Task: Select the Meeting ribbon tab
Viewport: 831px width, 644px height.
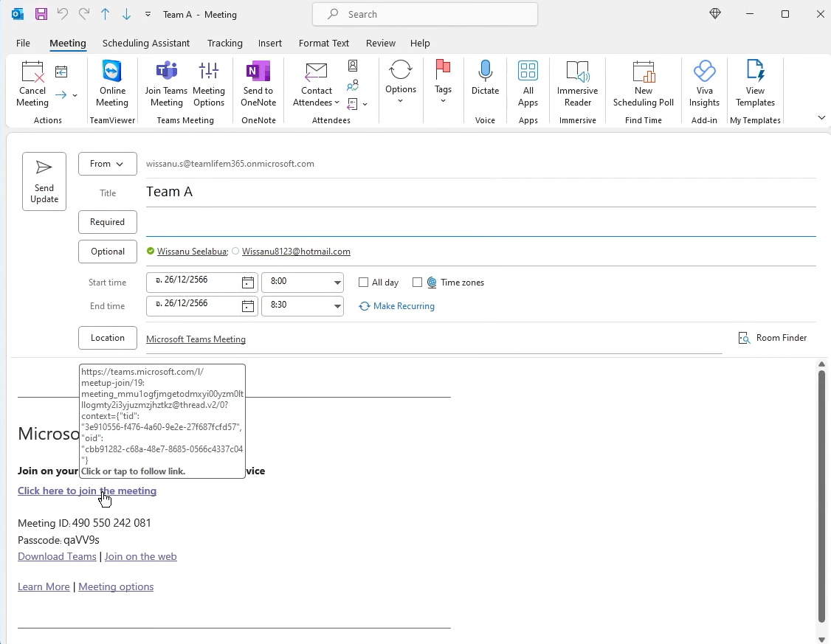Action: [x=68, y=43]
